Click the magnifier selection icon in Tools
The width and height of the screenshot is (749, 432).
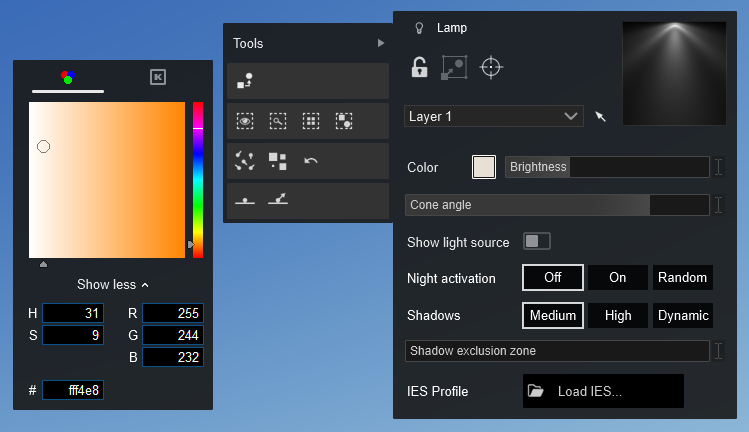pos(278,121)
